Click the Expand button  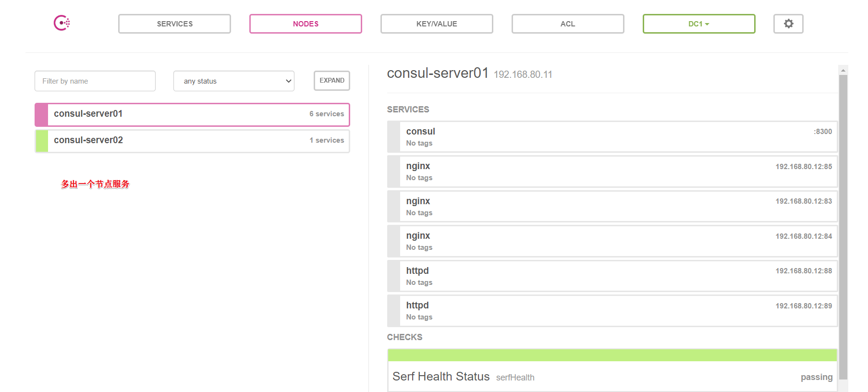pos(331,81)
